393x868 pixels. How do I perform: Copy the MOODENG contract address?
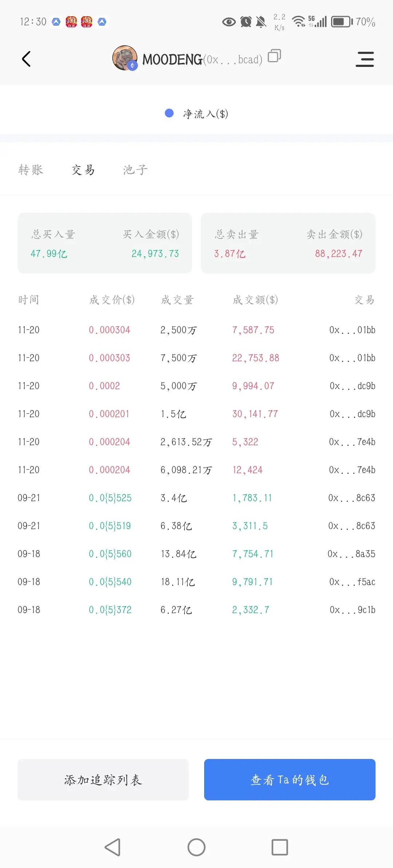(274, 56)
